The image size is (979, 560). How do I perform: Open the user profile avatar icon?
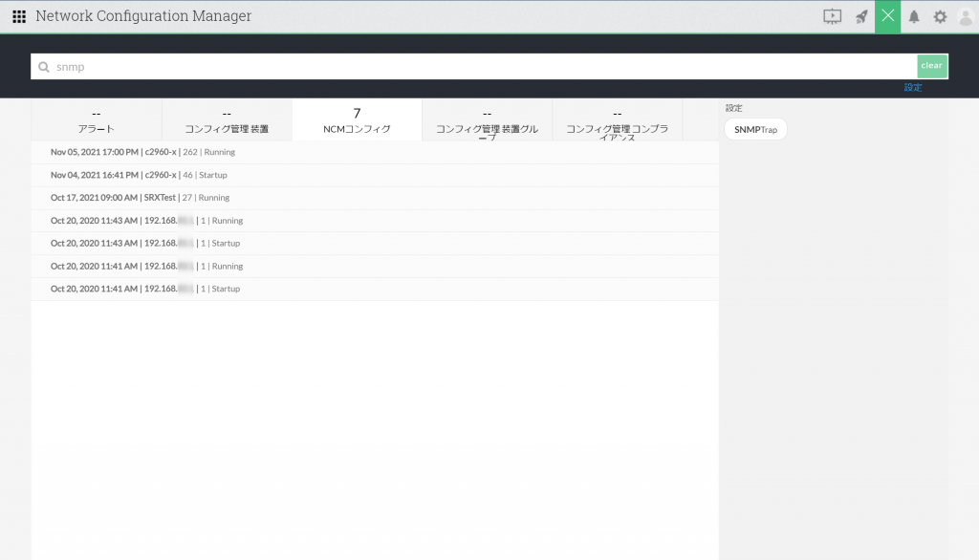click(966, 17)
